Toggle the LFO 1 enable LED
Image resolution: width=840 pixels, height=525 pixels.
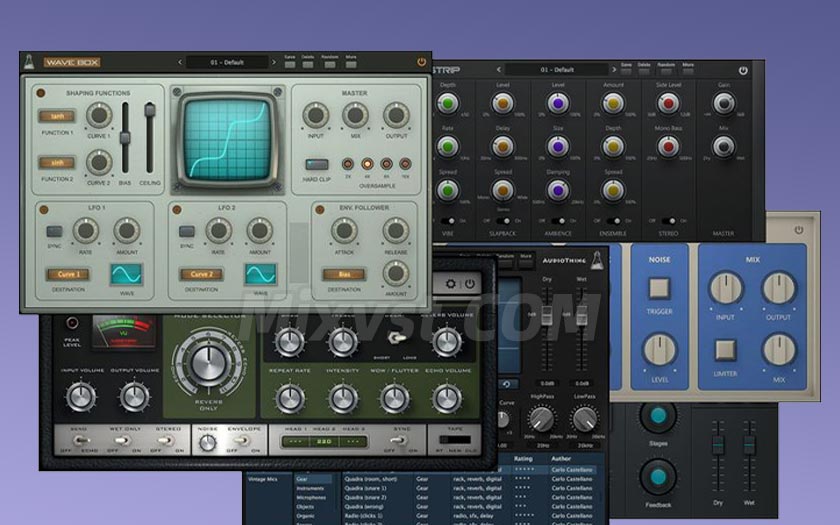click(x=44, y=210)
